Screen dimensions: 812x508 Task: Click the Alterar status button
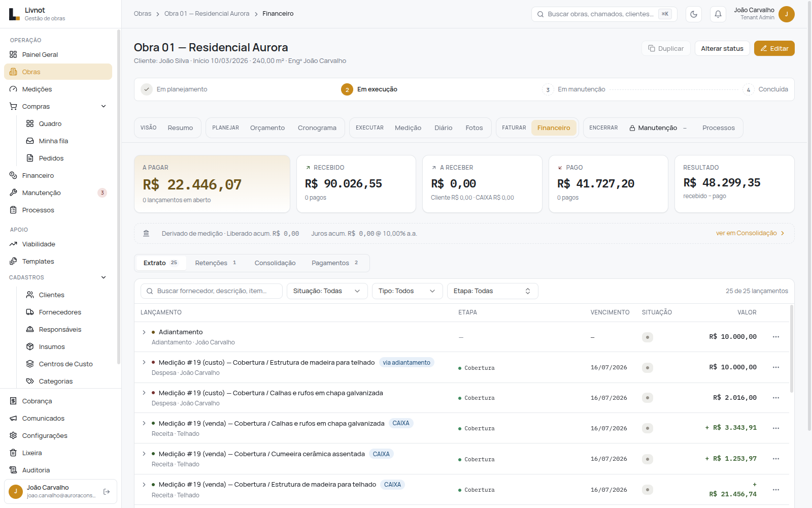point(722,48)
